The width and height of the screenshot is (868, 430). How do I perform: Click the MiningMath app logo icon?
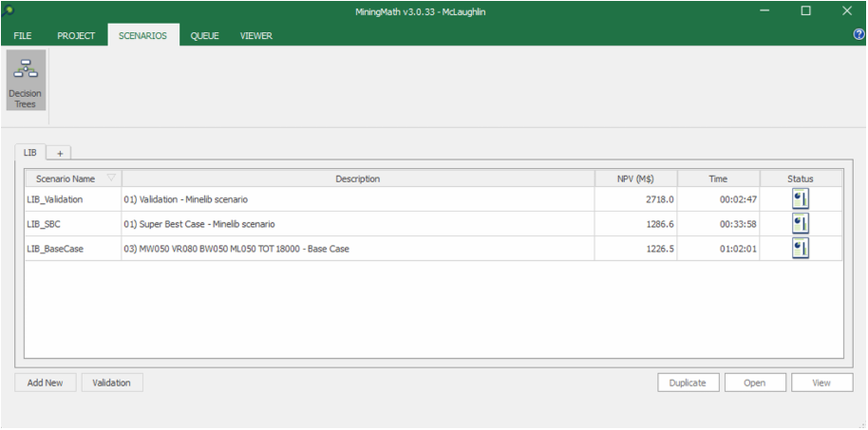(8, 10)
